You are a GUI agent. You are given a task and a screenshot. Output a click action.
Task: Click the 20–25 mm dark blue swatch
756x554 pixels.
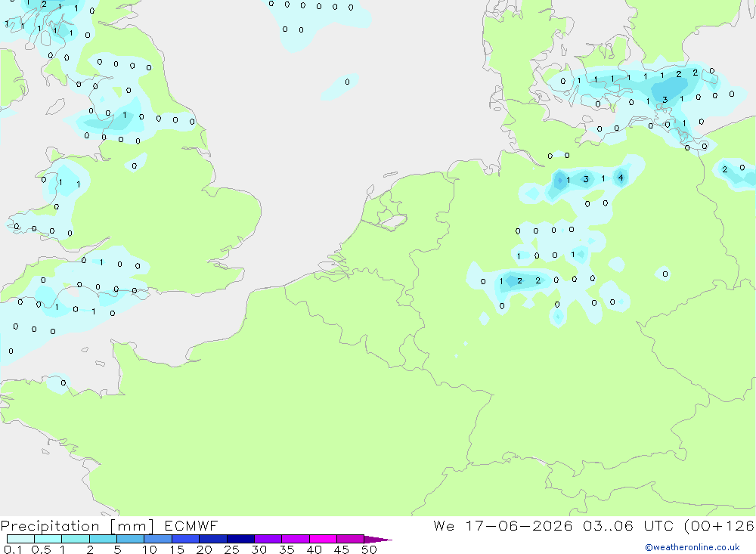coord(212,539)
